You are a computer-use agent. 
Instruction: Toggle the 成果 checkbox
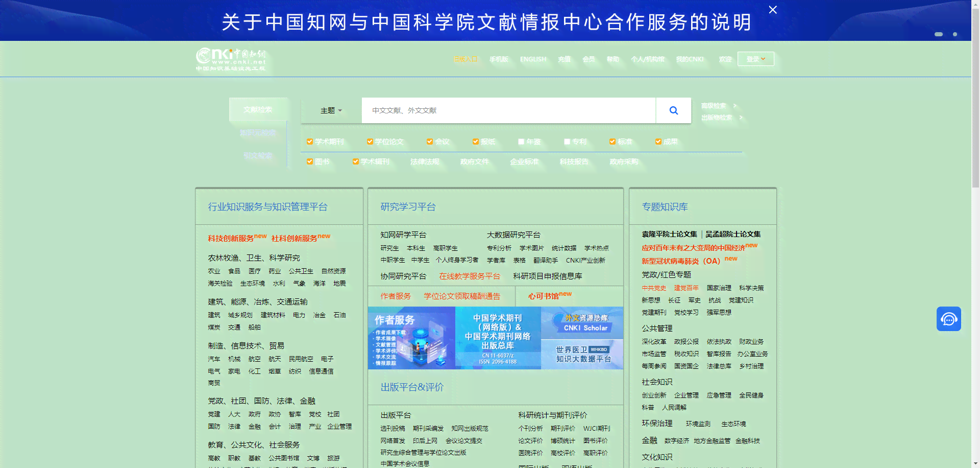click(x=658, y=142)
